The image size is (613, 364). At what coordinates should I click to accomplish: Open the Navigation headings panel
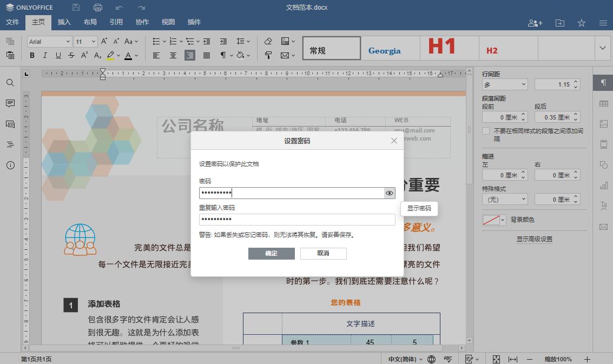[x=10, y=144]
